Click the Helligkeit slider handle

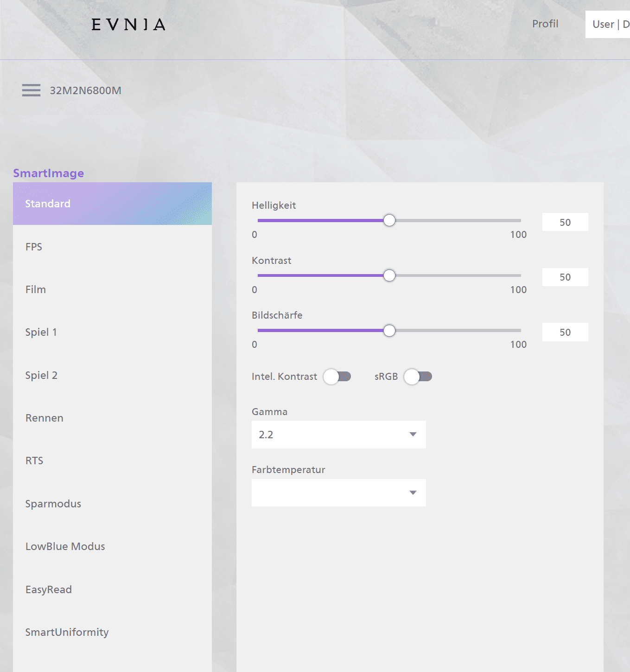tap(389, 220)
